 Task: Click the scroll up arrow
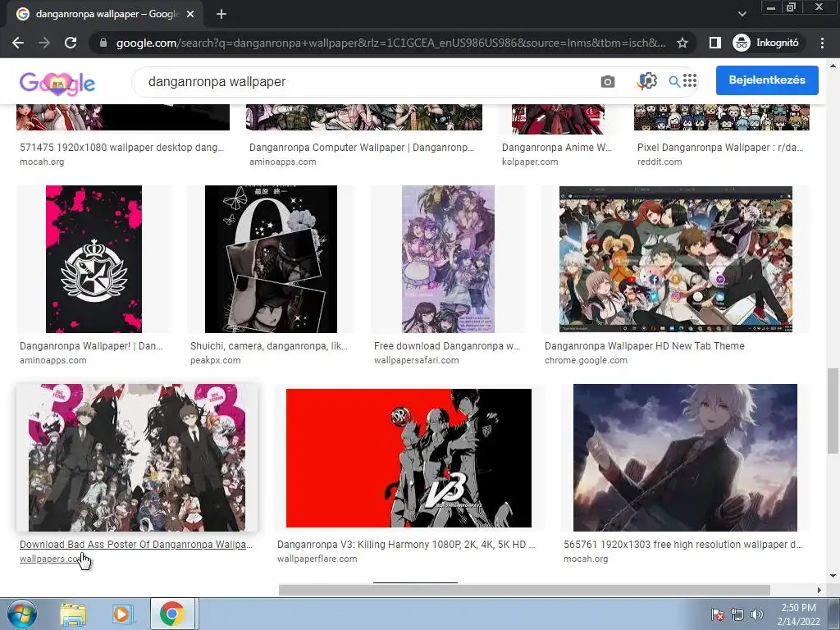(833, 66)
